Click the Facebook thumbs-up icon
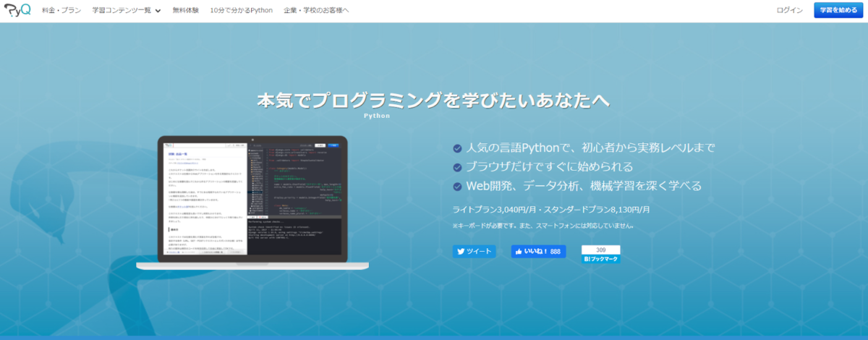This screenshot has height=340, width=868. click(519, 252)
